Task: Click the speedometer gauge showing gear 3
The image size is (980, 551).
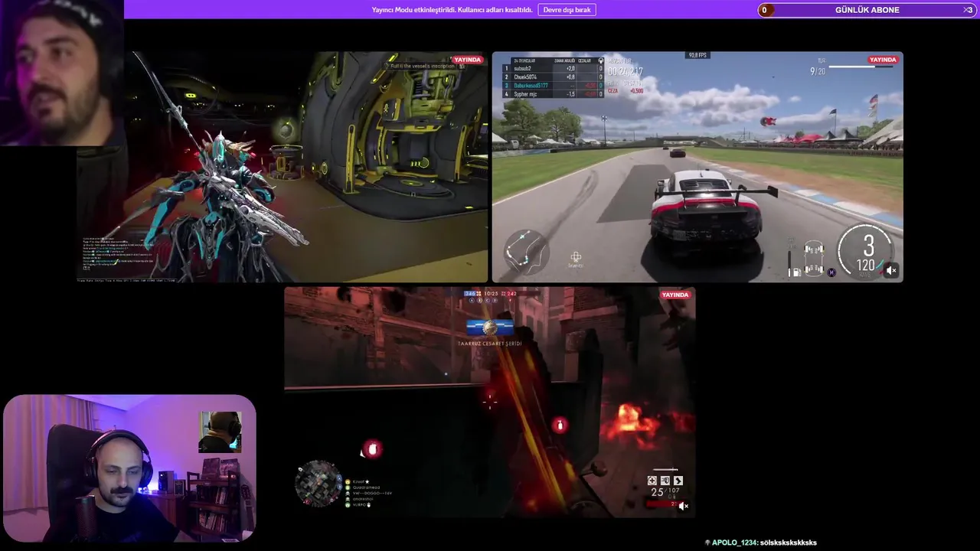Action: click(x=866, y=250)
